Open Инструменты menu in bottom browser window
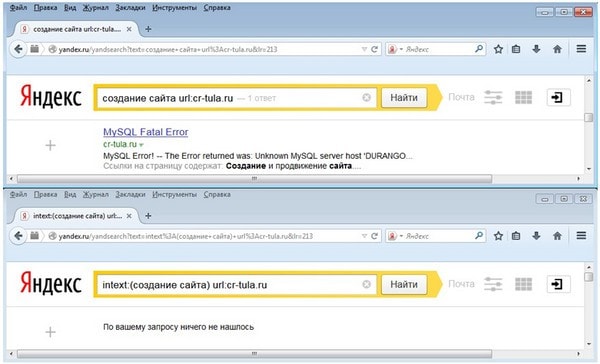The image size is (600, 364). tap(174, 194)
